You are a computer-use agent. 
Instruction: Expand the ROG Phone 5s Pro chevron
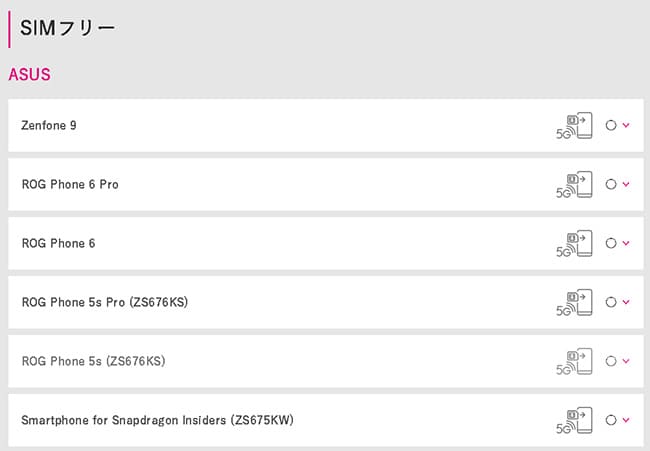[626, 301]
